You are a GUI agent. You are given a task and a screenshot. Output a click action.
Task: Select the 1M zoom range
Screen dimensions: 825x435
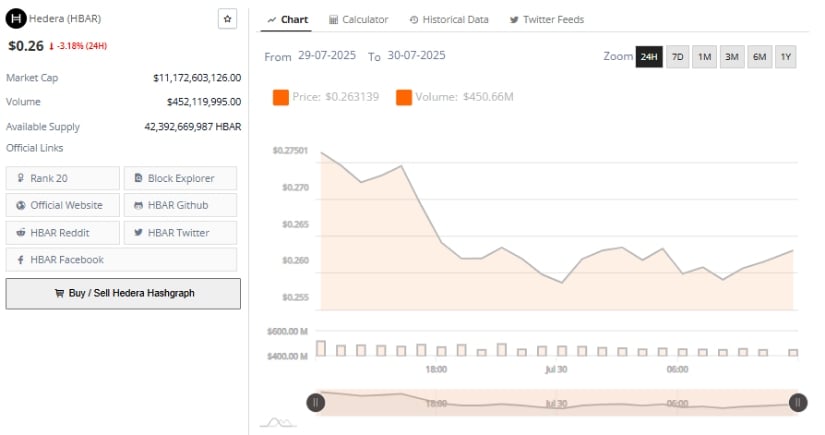point(705,57)
